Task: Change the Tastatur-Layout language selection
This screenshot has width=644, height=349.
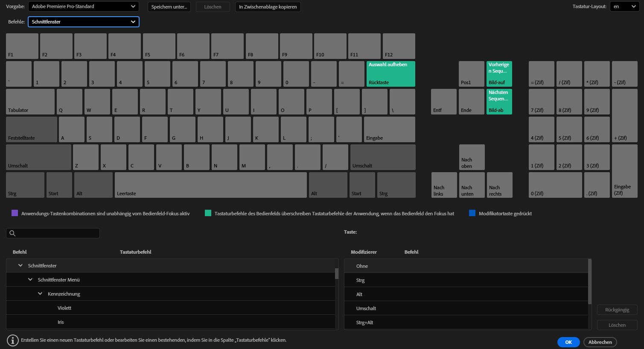Action: [624, 6]
